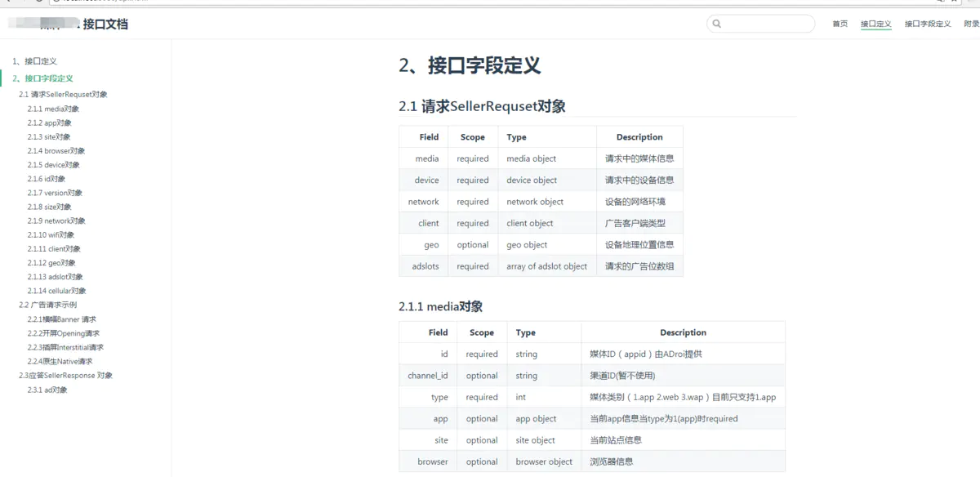Navigate to 2.1.4 browser对象 section
Viewport: 980px width, 477px height.
pyautogui.click(x=58, y=150)
